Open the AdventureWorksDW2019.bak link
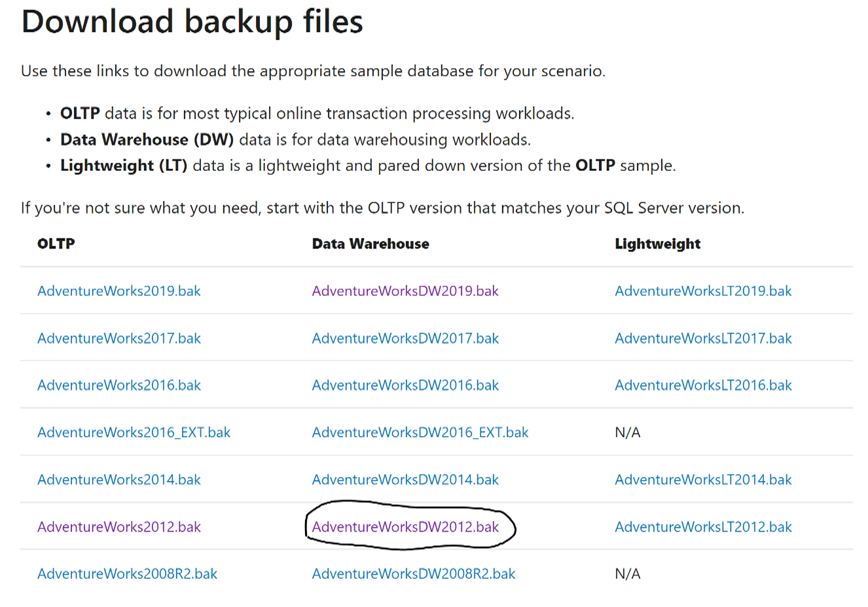Image resolution: width=868 pixels, height=607 pixels. pos(405,291)
